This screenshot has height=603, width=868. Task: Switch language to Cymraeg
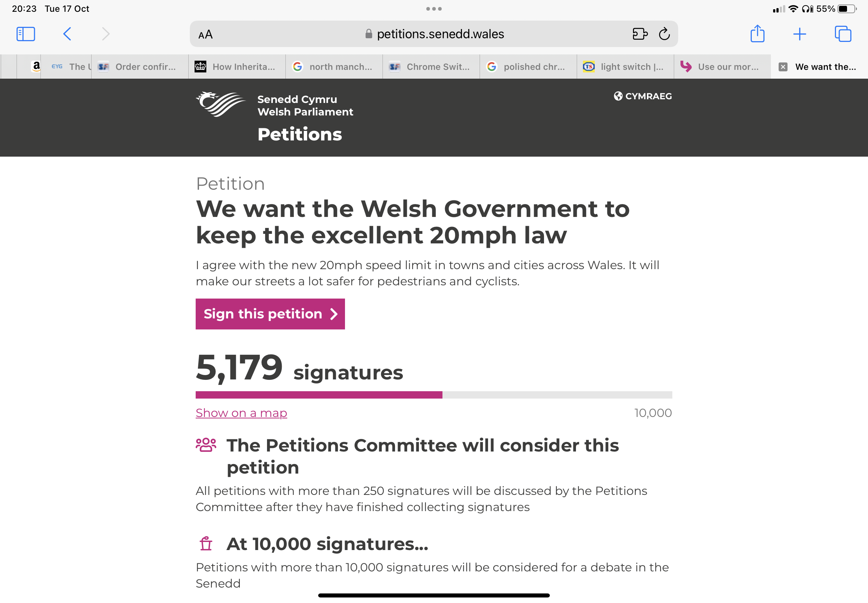pyautogui.click(x=643, y=96)
